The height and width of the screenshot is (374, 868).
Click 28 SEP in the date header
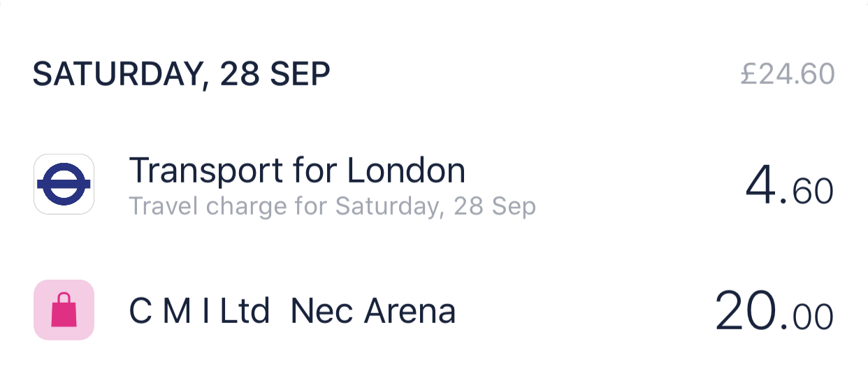(x=275, y=74)
